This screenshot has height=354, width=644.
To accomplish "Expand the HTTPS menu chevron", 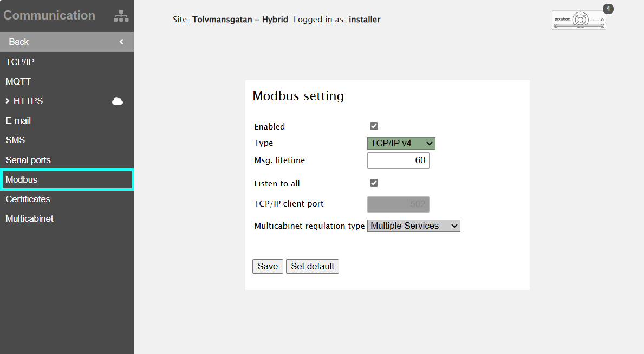I will tap(8, 101).
